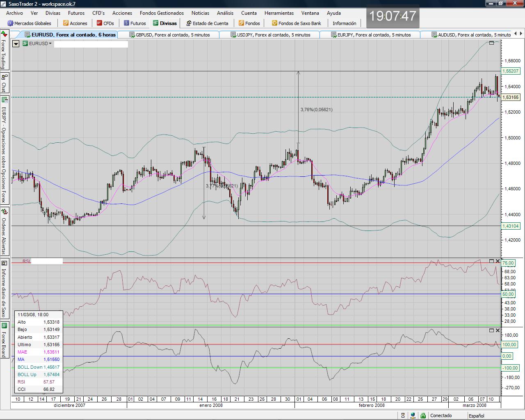Click the Fondos de Saxo Bank icon
This screenshot has width=525, height=420.
pyautogui.click(x=275, y=23)
